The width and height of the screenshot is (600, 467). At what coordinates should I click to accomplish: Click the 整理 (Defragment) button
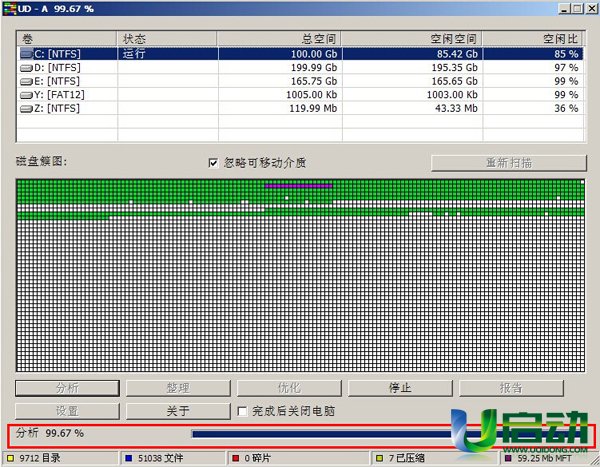point(178,388)
